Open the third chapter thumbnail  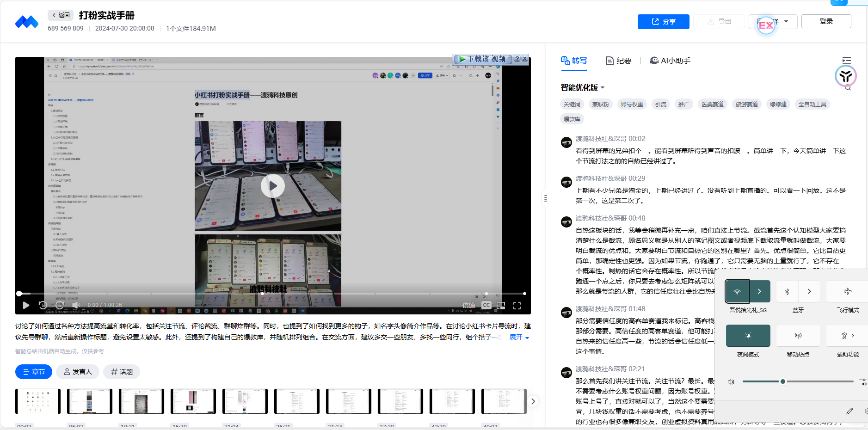click(142, 401)
